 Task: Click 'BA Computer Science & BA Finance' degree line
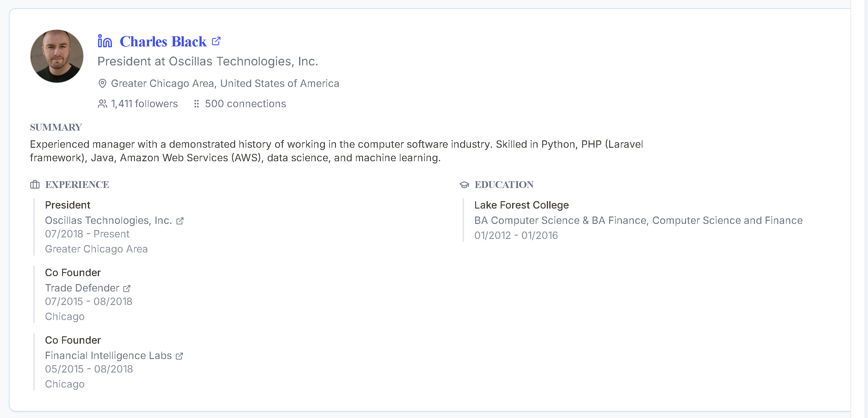coord(638,220)
